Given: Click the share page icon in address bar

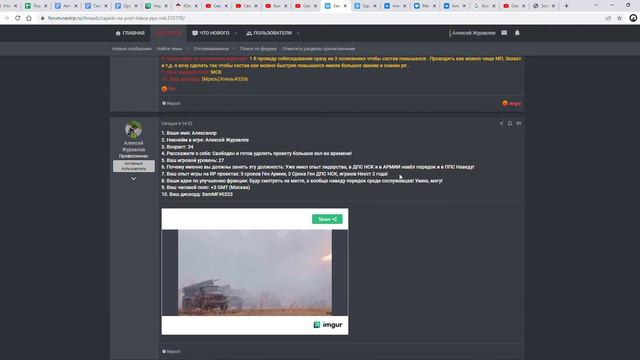Looking at the screenshot, I should [x=608, y=18].
